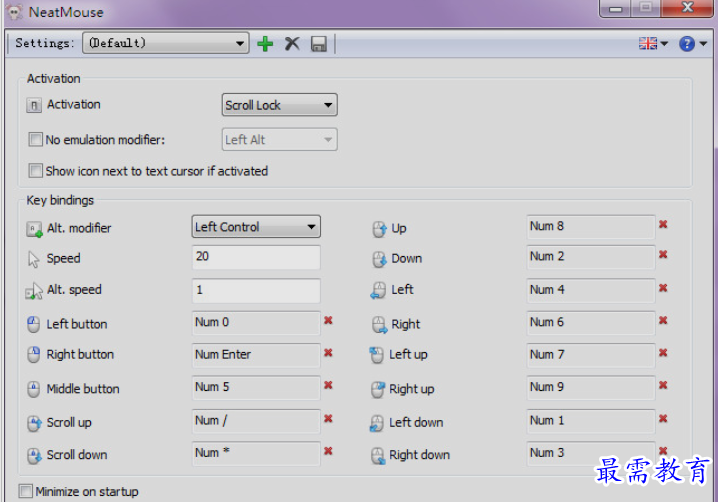Clear the Scroll up binding with red X

coord(328,419)
